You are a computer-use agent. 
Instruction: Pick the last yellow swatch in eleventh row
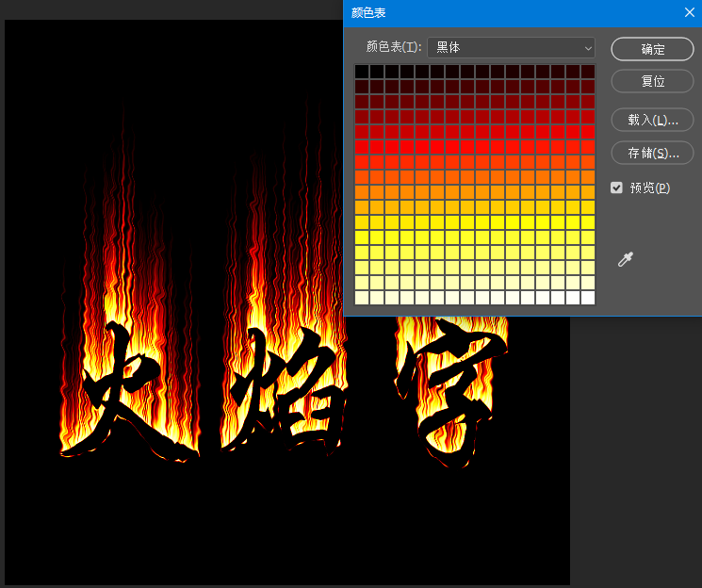tap(587, 222)
